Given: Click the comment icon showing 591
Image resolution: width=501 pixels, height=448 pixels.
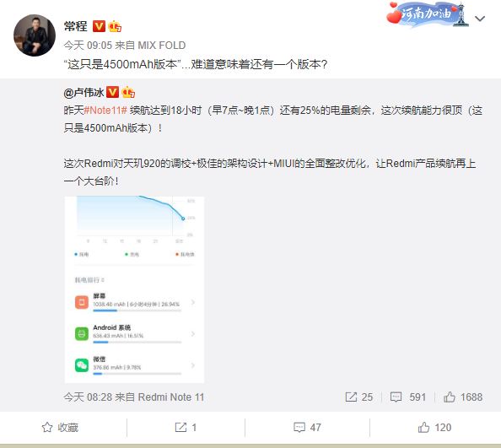Looking at the screenshot, I should [x=408, y=397].
